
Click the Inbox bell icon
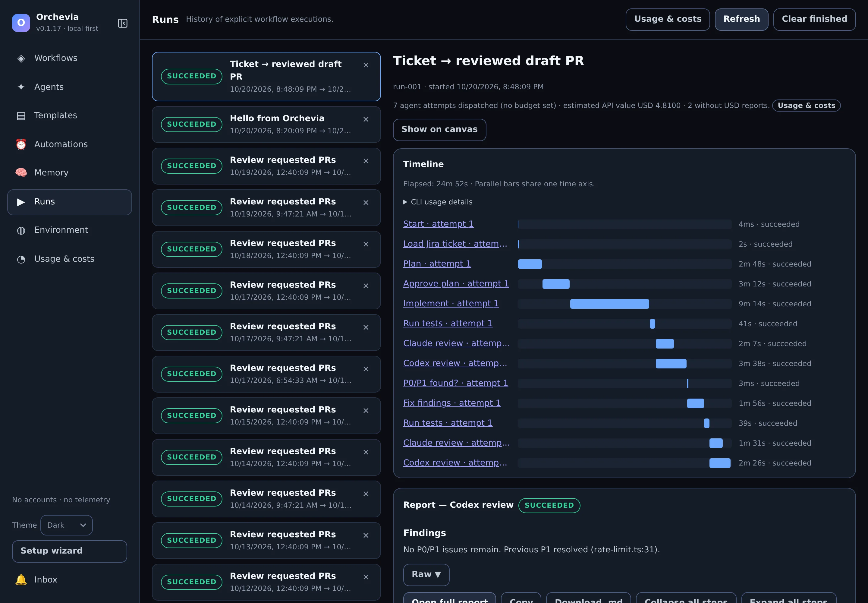click(21, 579)
